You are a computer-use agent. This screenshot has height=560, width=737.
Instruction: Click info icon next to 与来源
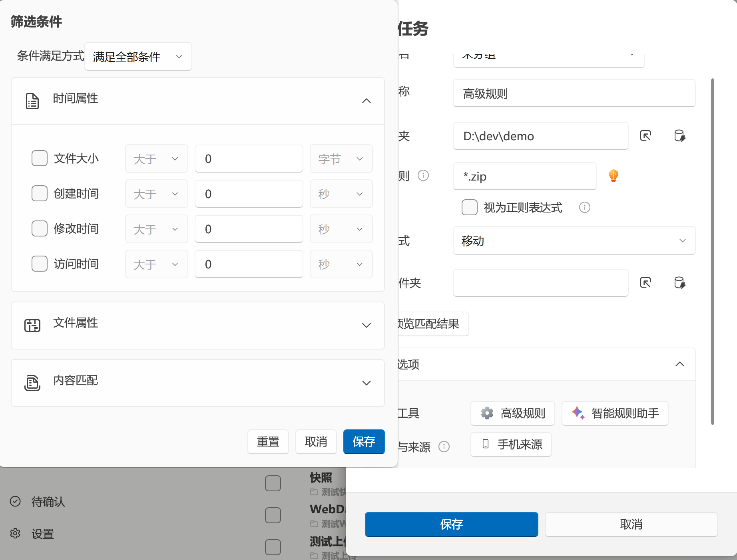pyautogui.click(x=444, y=446)
